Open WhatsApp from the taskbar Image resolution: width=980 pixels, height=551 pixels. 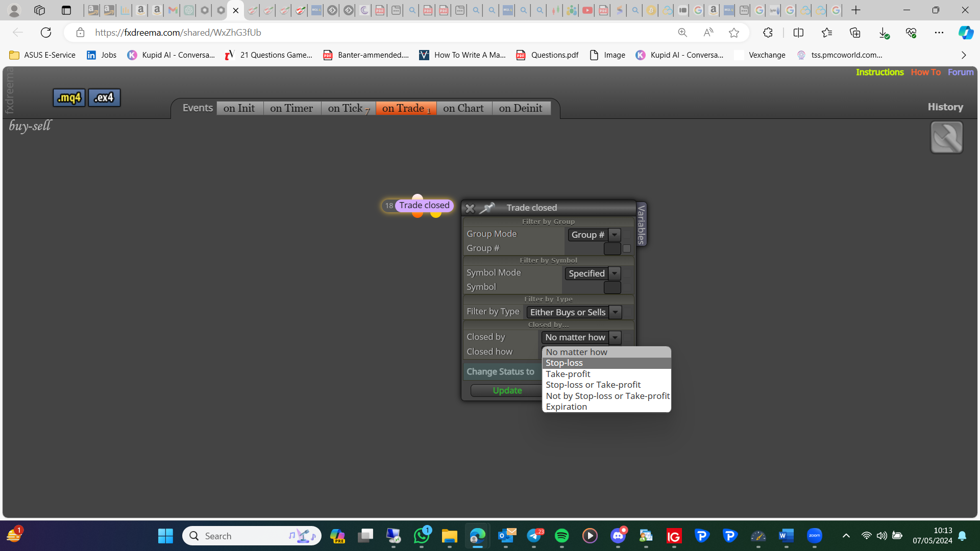coord(422,536)
